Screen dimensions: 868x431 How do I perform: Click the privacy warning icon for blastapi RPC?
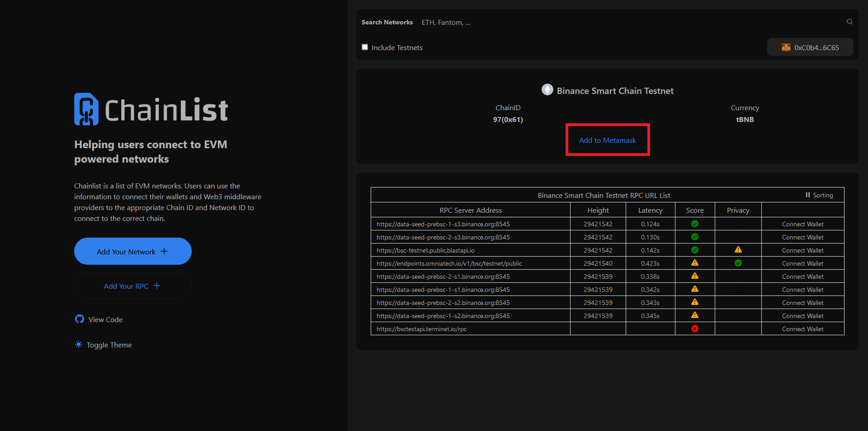point(738,250)
